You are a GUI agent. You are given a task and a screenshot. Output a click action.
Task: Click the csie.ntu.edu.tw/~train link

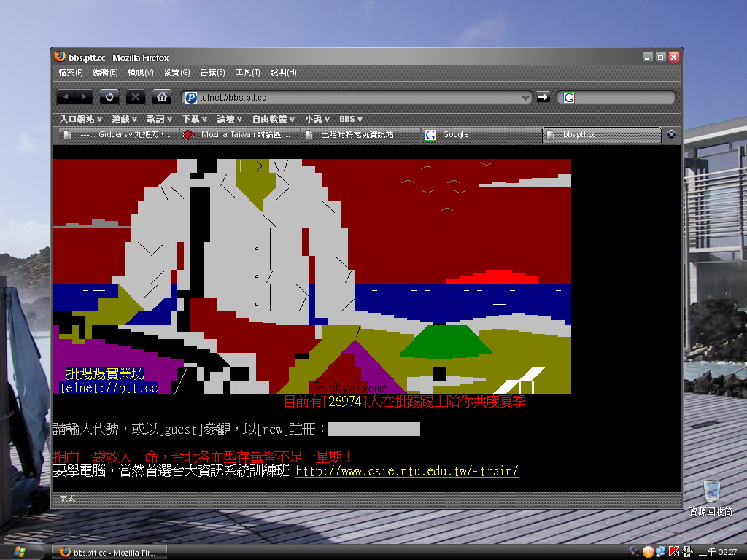coord(406,471)
